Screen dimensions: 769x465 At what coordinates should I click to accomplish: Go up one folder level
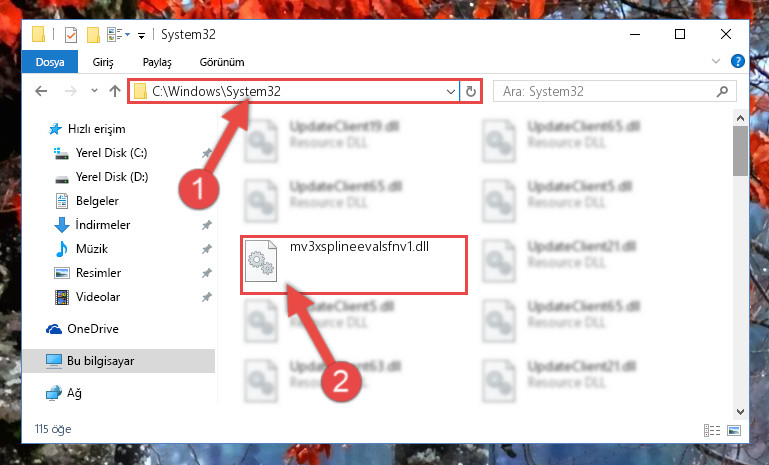[115, 91]
